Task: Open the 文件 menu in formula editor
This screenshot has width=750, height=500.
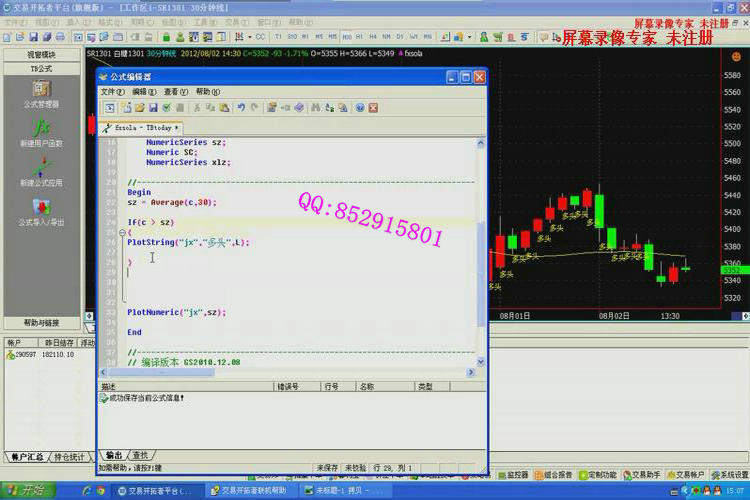Action: coord(112,91)
